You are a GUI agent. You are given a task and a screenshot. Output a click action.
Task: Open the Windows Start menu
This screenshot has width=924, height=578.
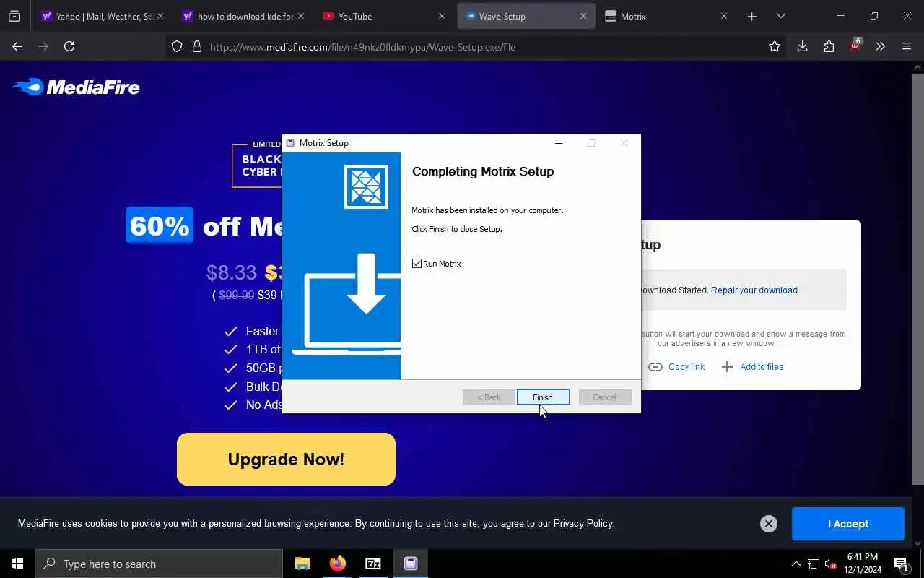17,564
